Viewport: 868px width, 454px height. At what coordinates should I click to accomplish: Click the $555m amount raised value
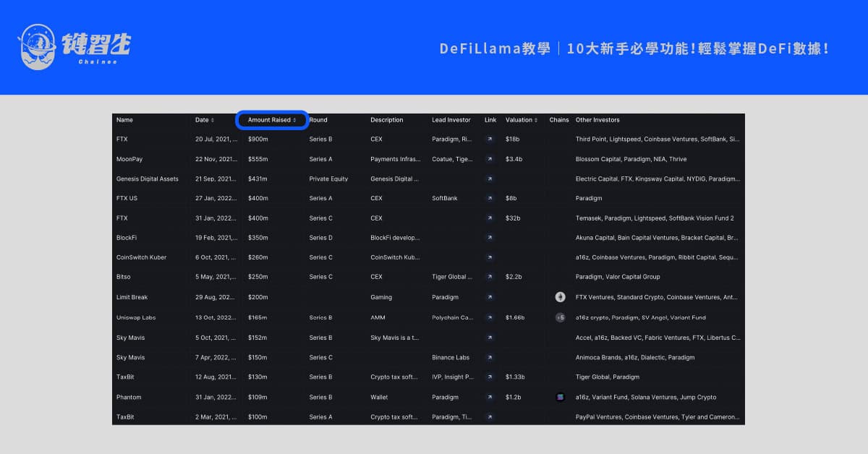258,159
